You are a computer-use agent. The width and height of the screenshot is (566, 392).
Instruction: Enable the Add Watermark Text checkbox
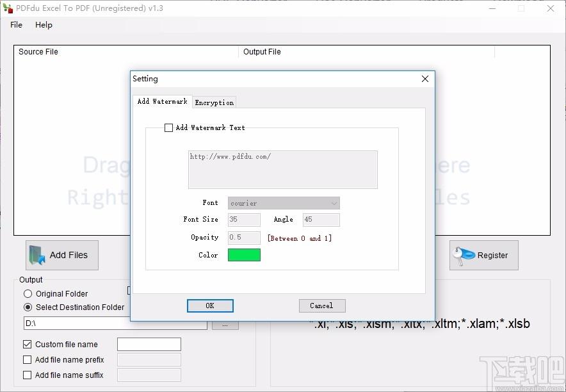[x=168, y=127]
